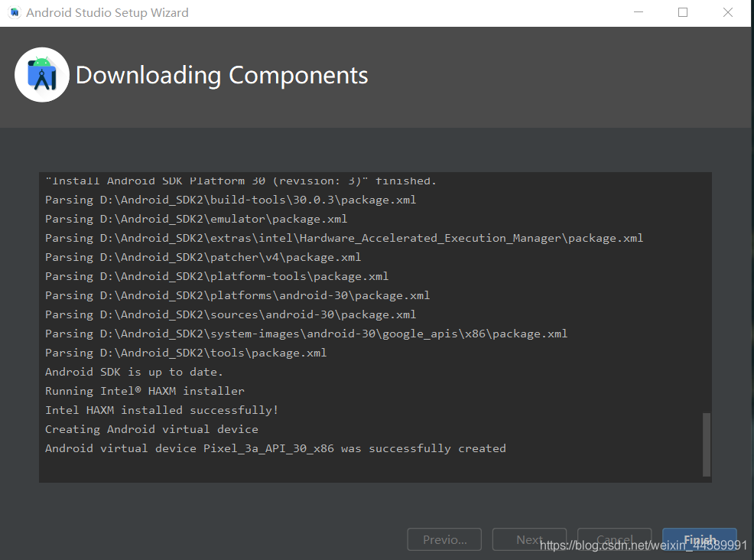
Task: Click the log panel vertical scrollbar thumb
Action: [707, 444]
